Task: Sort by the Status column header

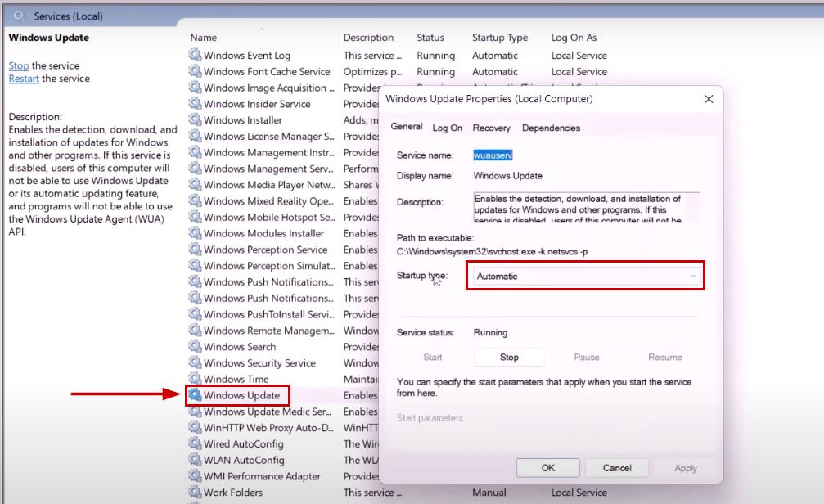Action: [430, 38]
